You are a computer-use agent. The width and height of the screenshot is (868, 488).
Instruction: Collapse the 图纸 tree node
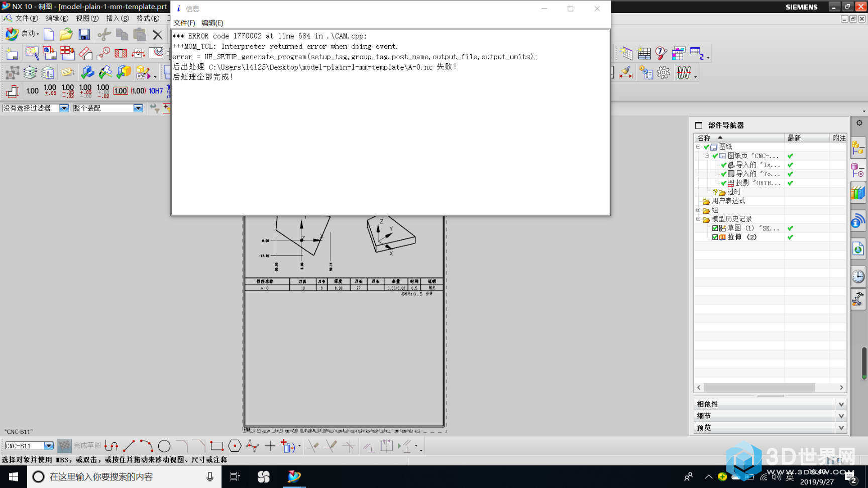(x=698, y=147)
